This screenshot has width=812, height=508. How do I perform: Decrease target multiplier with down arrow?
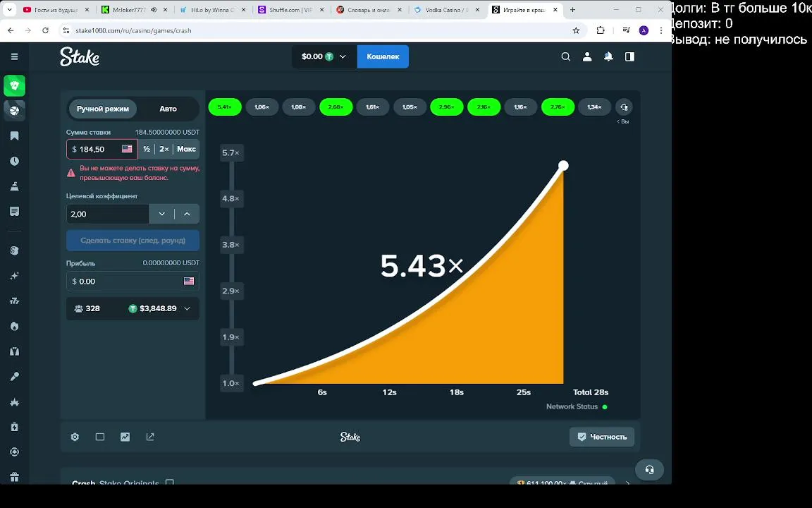[x=161, y=214]
